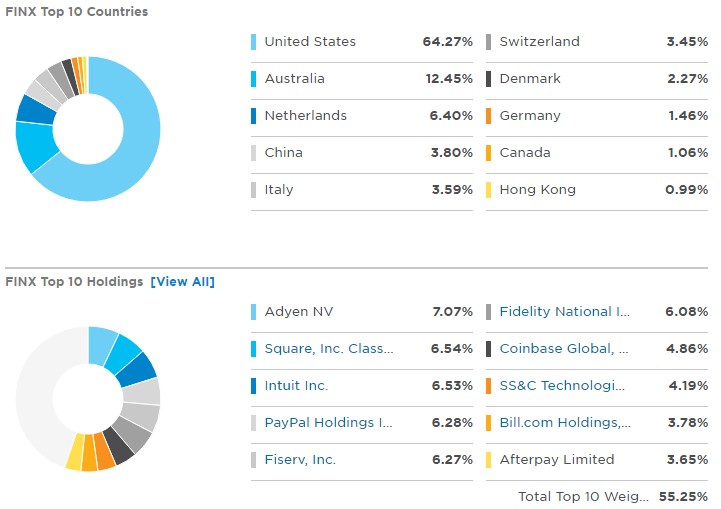Viewport: 721px width, 509px height.
Task: Select the '4.19%' SS&C weight
Action: point(688,386)
